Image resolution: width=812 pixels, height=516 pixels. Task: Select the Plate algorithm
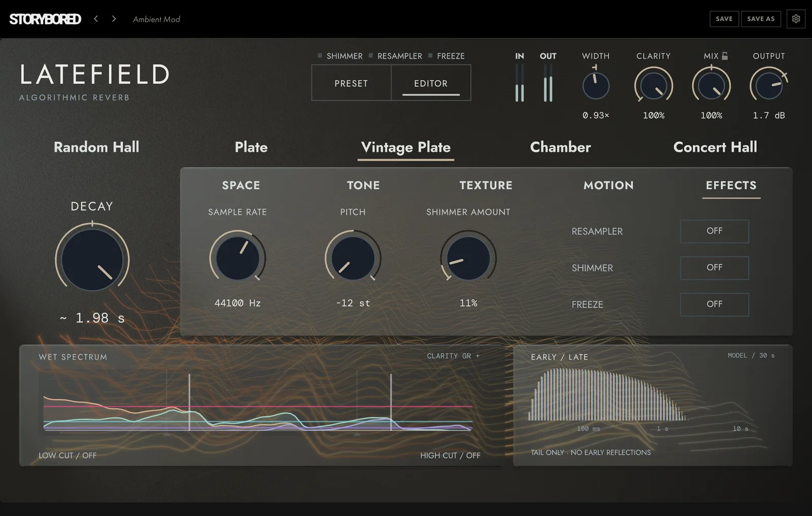click(x=251, y=147)
